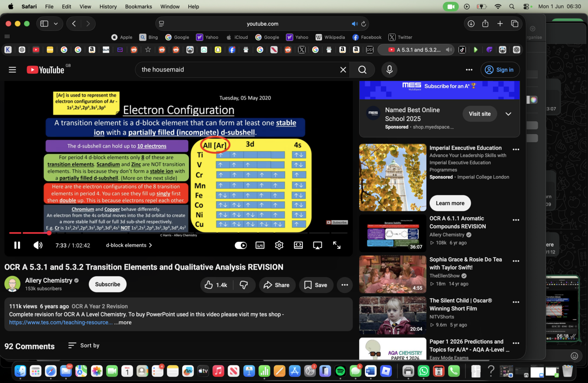
Task: Open the Allery Chemistry channel avatar
Action: pos(12,284)
